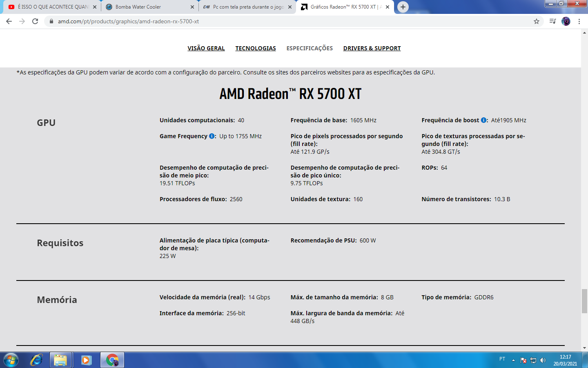Open Chrome's three-dot menu
Image resolution: width=588 pixels, height=368 pixels.
pos(579,21)
